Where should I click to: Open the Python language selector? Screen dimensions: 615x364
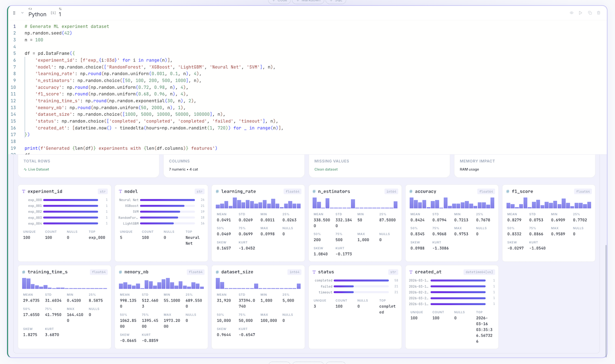37,14
